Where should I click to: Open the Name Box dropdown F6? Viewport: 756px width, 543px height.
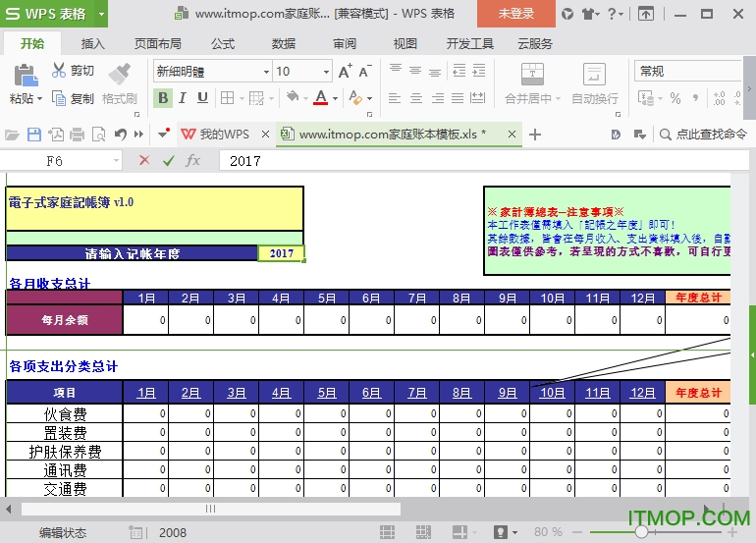click(116, 161)
